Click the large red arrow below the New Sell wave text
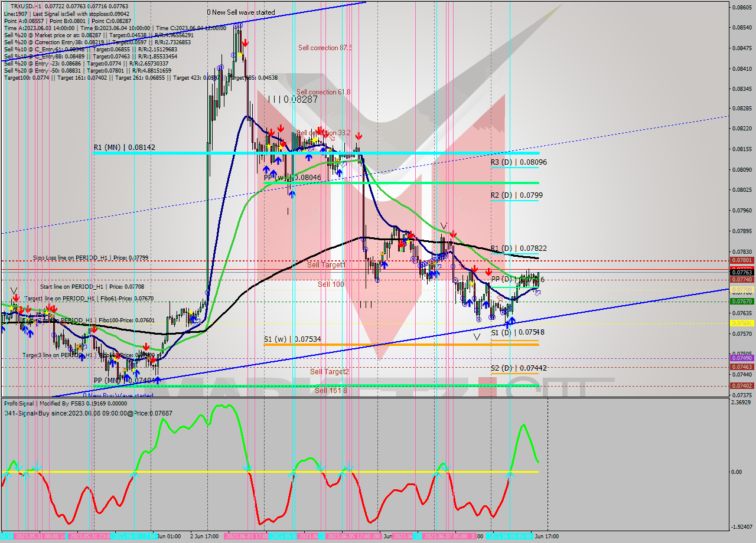This screenshot has height=543, width=756. 245,42
